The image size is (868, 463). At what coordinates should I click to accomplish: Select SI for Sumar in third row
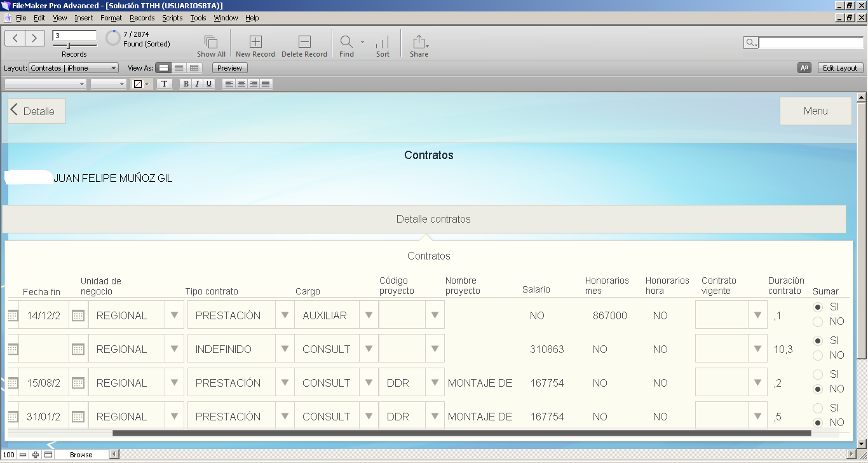tap(818, 375)
